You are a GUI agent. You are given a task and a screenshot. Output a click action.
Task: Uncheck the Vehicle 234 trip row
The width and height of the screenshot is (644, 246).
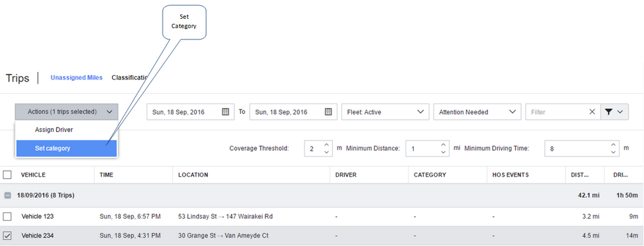pos(7,236)
